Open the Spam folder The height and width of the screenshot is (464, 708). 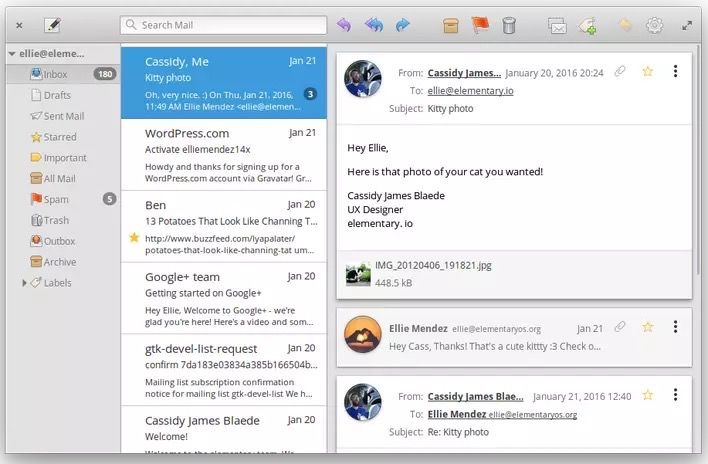[62, 199]
